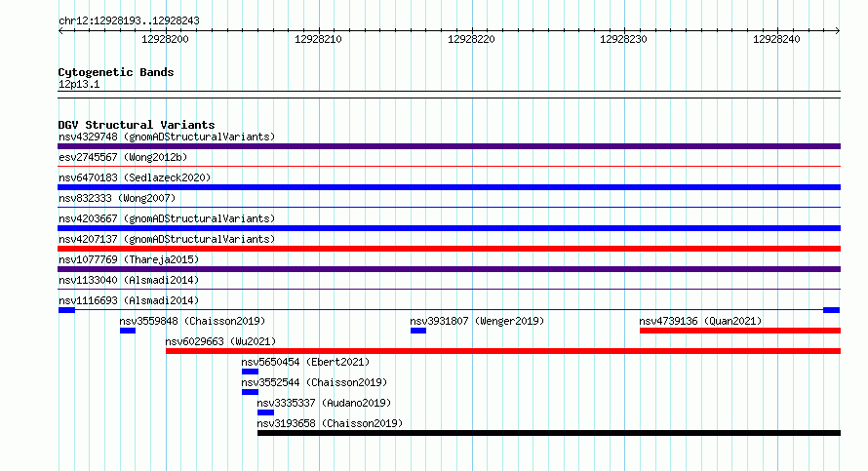Click ruler position 12928200
This screenshot has width=868, height=471.
[165, 39]
